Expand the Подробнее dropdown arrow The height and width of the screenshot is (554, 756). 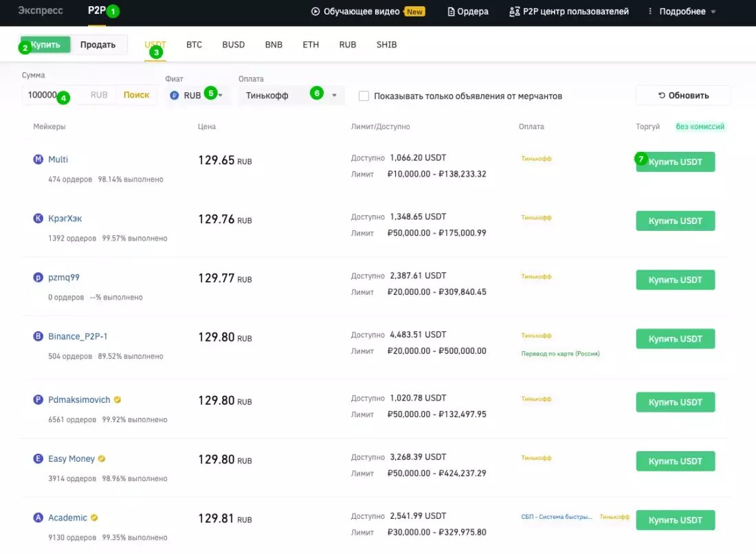click(713, 12)
